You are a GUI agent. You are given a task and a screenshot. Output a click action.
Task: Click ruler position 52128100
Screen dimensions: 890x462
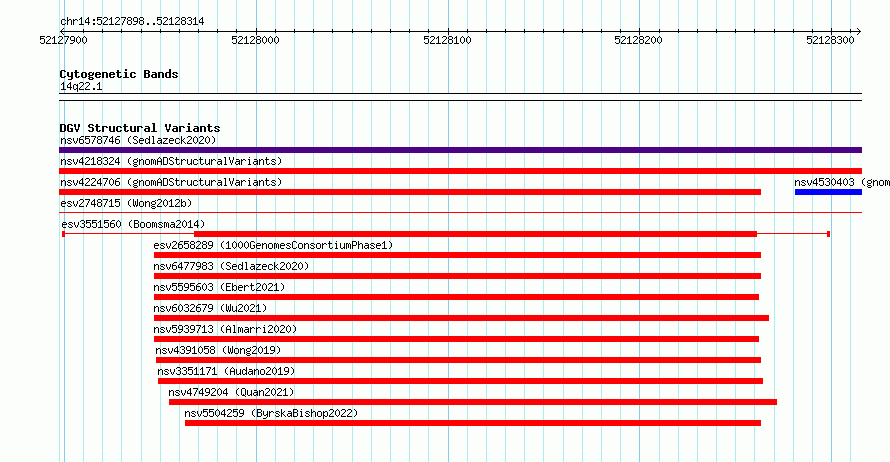[x=447, y=40]
